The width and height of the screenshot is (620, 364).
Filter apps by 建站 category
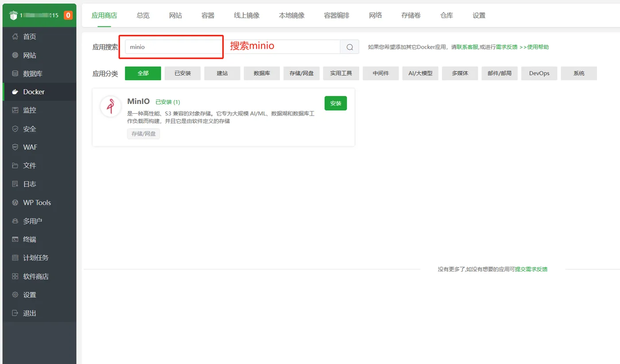pos(222,73)
